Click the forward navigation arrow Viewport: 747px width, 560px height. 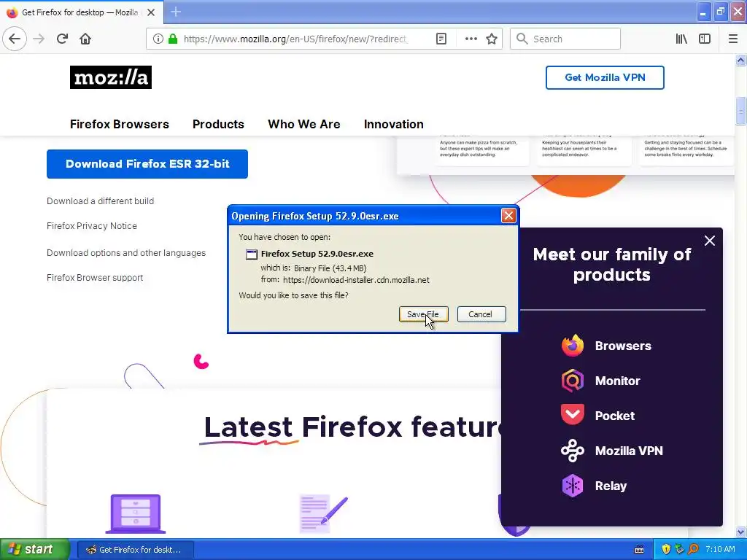tap(39, 39)
